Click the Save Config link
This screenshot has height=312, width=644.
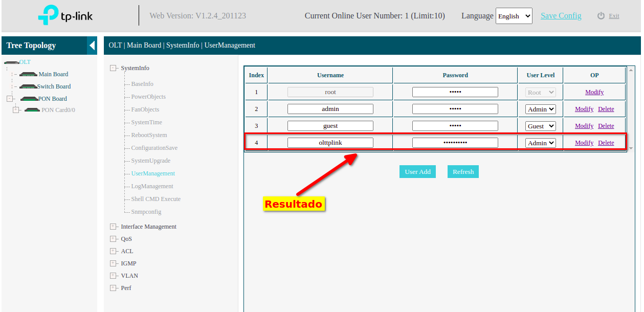(561, 16)
